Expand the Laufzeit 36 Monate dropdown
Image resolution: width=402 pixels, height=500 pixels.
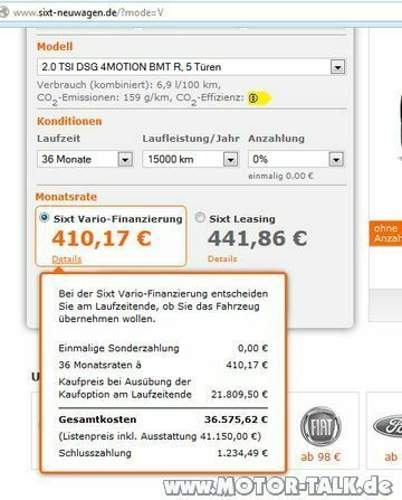[x=125, y=160]
